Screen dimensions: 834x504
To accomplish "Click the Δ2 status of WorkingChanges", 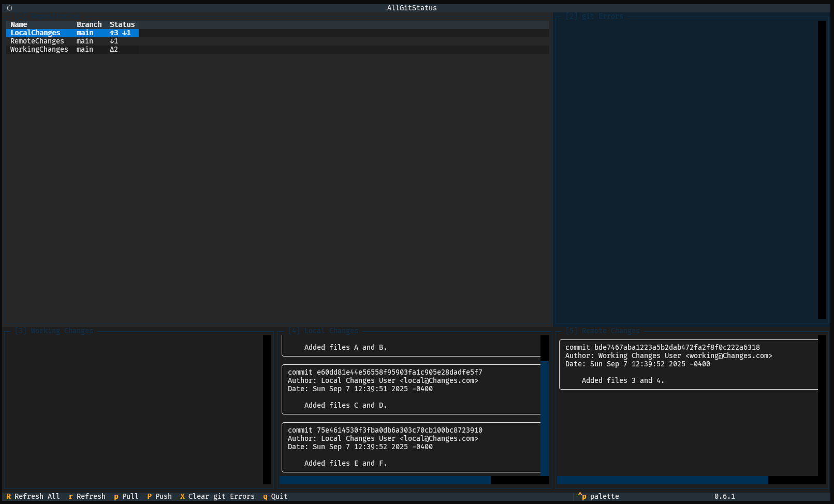I will (x=114, y=49).
